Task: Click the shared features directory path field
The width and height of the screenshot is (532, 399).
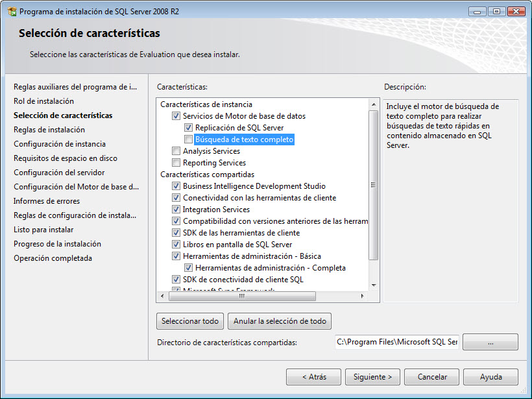Action: click(396, 342)
